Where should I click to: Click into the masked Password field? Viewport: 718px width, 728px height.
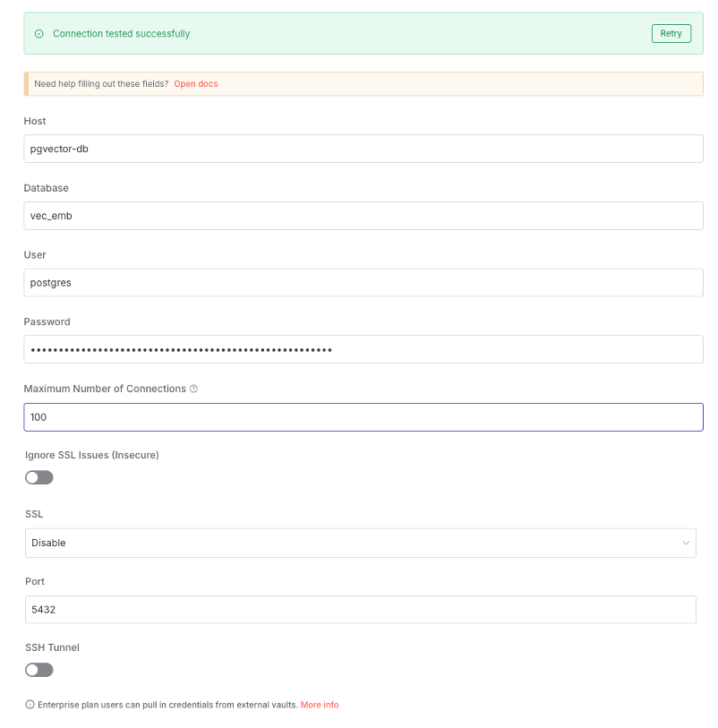click(x=363, y=349)
